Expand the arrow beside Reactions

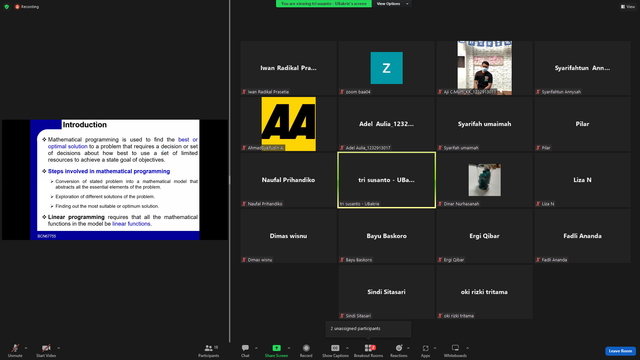click(408, 348)
